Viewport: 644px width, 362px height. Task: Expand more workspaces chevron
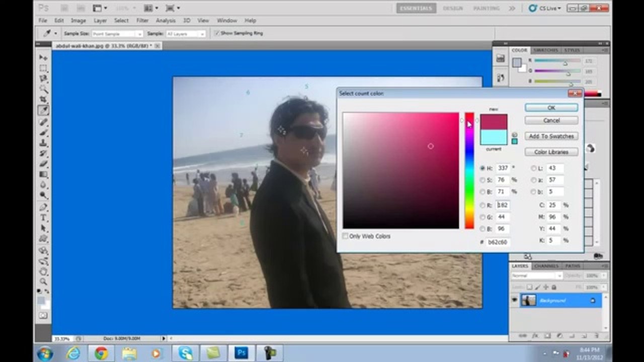pos(512,8)
